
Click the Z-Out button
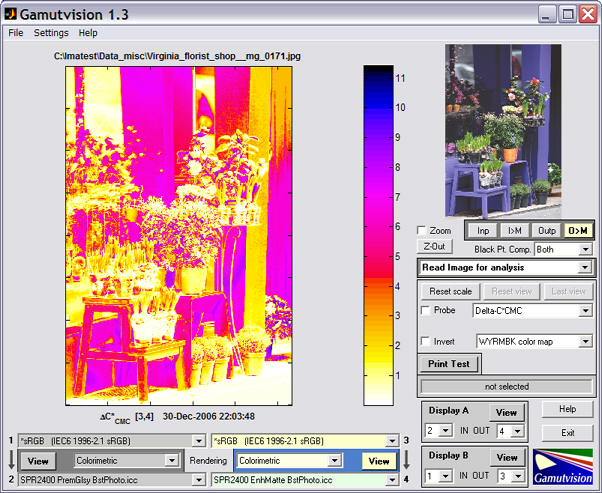435,246
